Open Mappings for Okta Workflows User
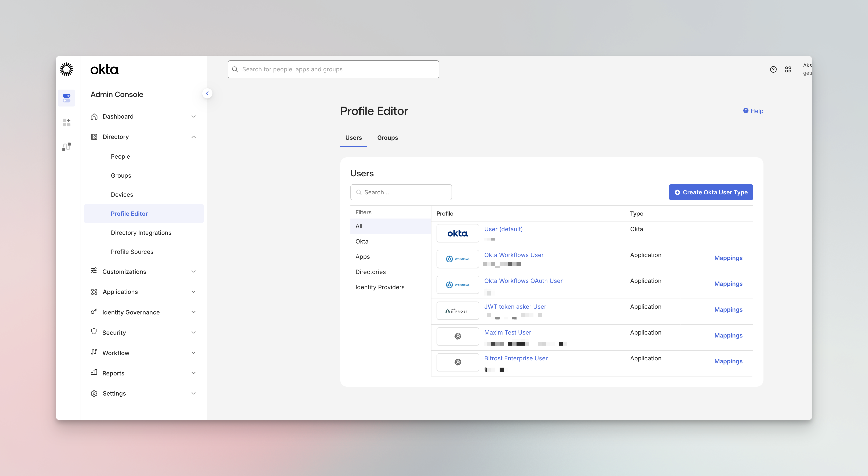This screenshot has width=868, height=476. 728,258
